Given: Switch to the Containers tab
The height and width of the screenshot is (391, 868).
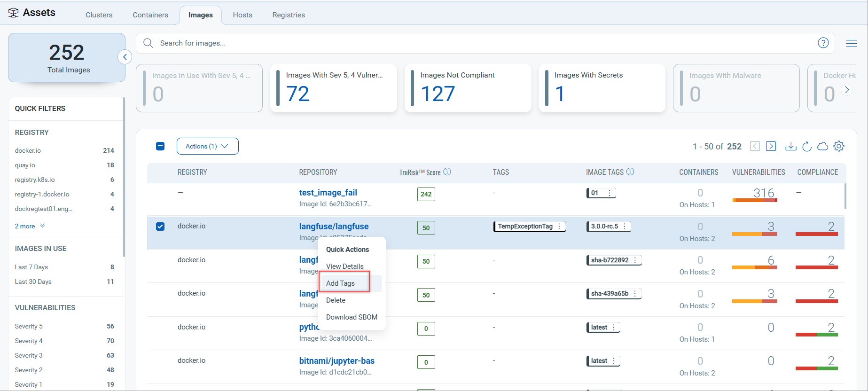Looking at the screenshot, I should pos(150,15).
